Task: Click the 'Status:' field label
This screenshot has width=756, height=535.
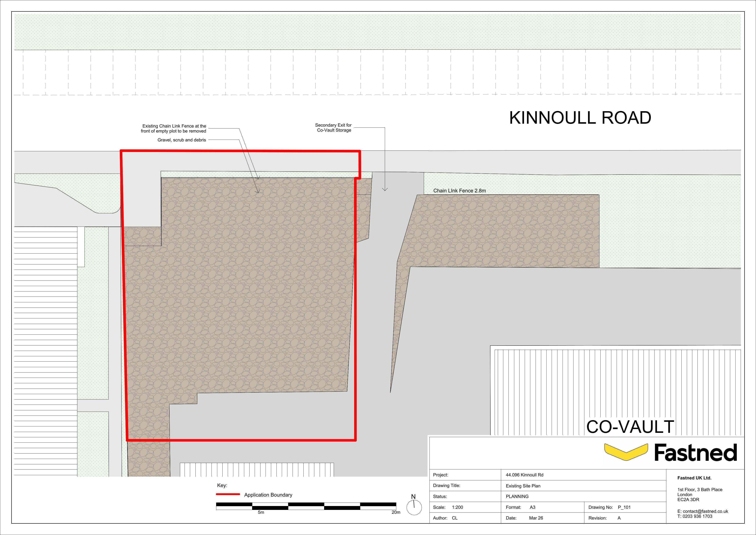Action: point(440,496)
